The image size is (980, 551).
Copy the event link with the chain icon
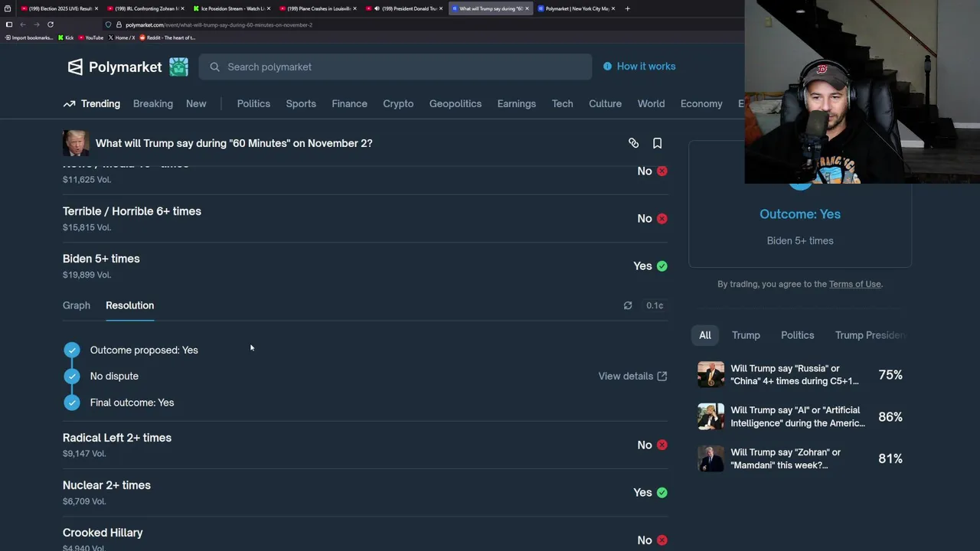633,143
